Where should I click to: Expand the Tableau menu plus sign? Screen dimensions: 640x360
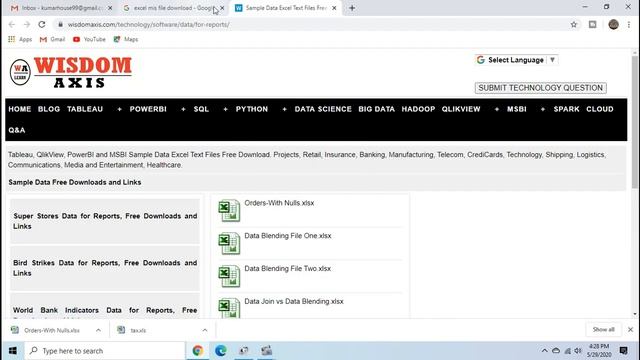click(x=120, y=109)
